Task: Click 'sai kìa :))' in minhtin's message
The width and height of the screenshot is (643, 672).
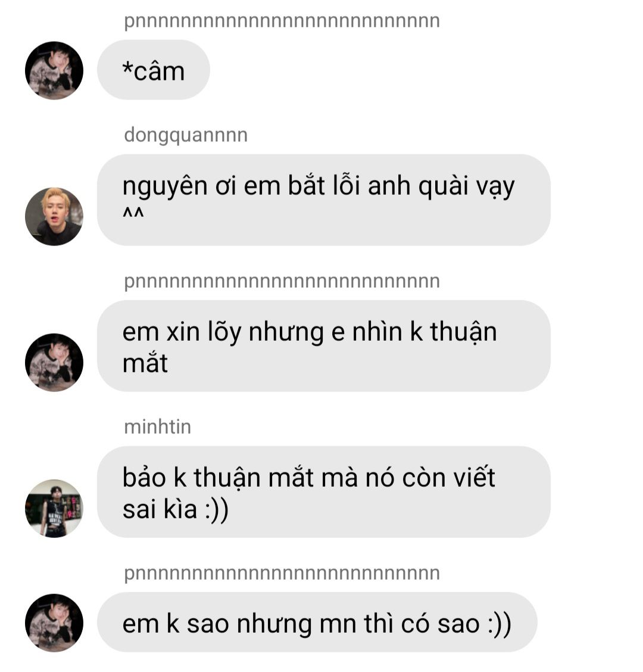Action: point(176,509)
